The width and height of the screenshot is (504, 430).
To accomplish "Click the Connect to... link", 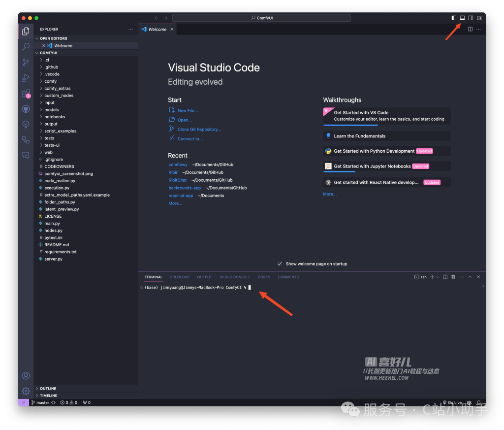I will [x=190, y=138].
